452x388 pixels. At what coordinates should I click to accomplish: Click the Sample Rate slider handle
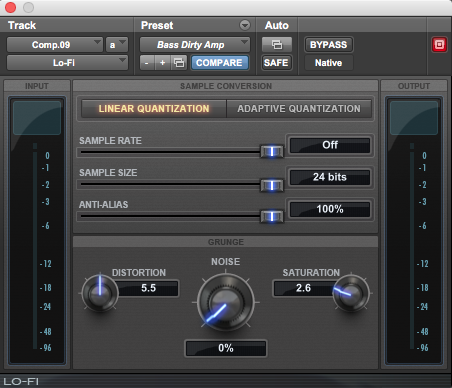[x=272, y=152]
